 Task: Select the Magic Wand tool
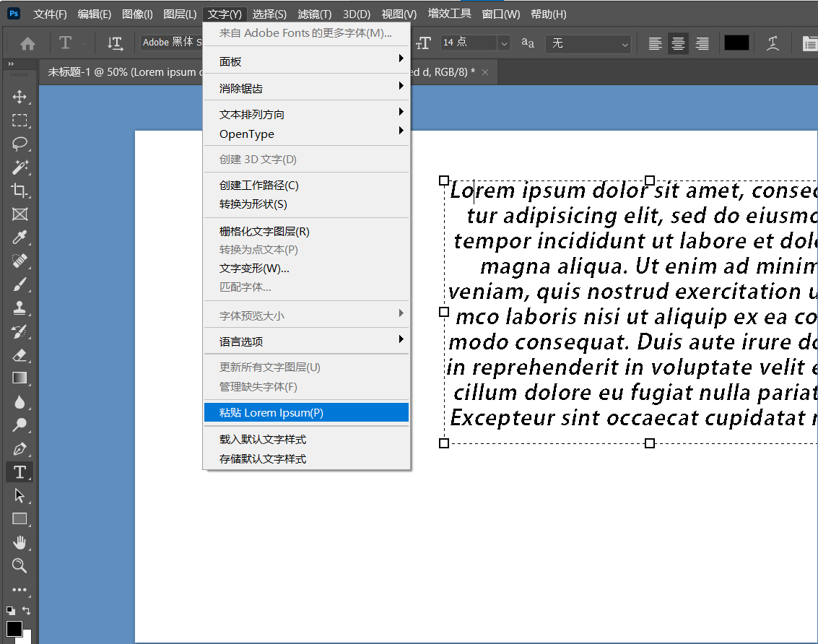(x=19, y=167)
